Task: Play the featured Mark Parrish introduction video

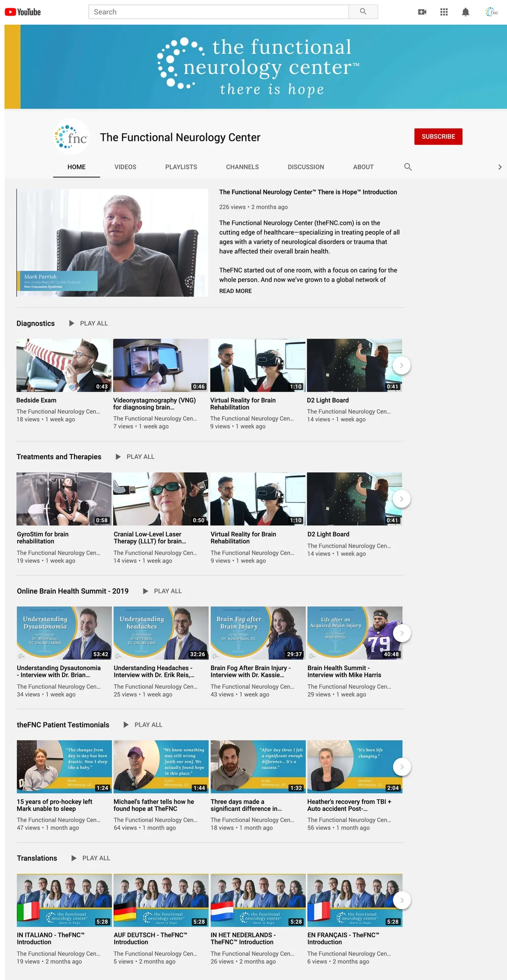Action: (113, 243)
